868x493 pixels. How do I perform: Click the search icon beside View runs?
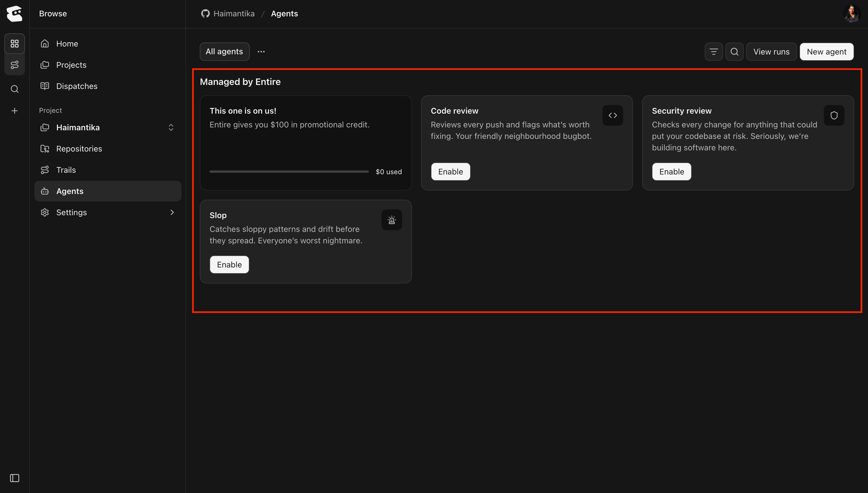point(734,52)
